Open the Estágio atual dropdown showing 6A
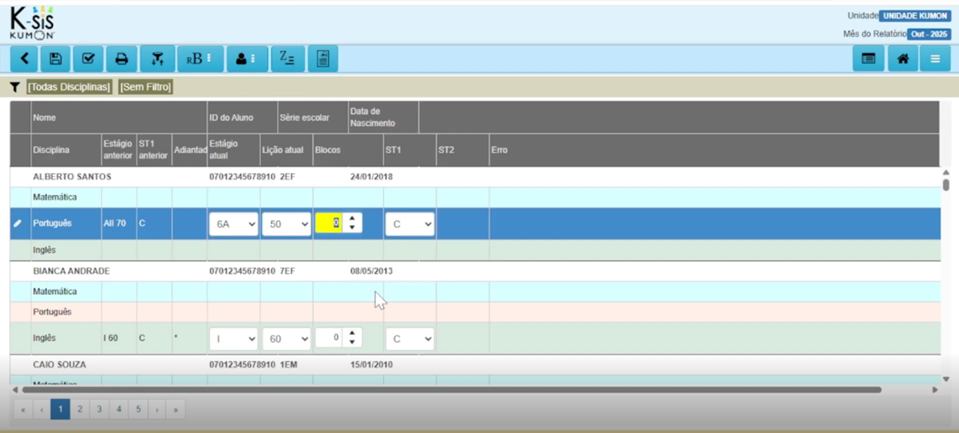This screenshot has height=433, width=959. [233, 224]
